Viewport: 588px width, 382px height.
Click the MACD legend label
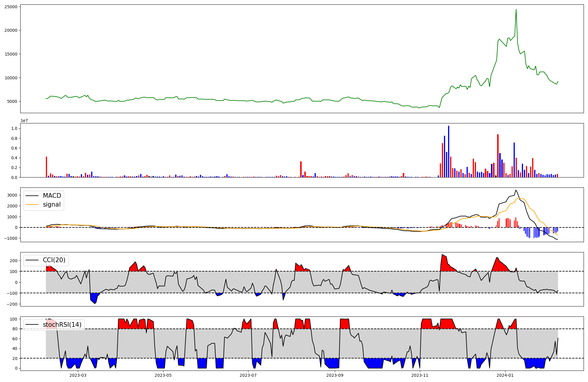click(x=52, y=196)
